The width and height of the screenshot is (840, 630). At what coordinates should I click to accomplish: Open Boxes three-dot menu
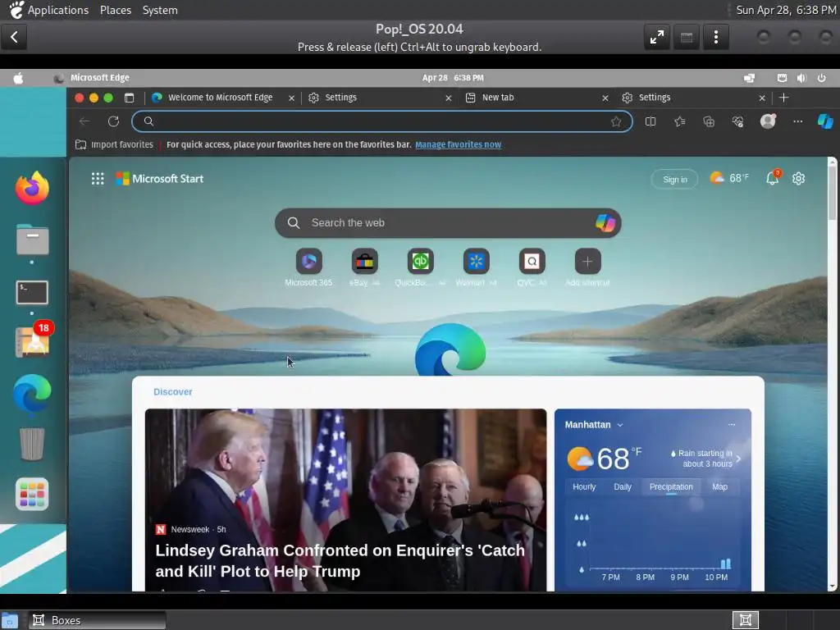tap(715, 37)
